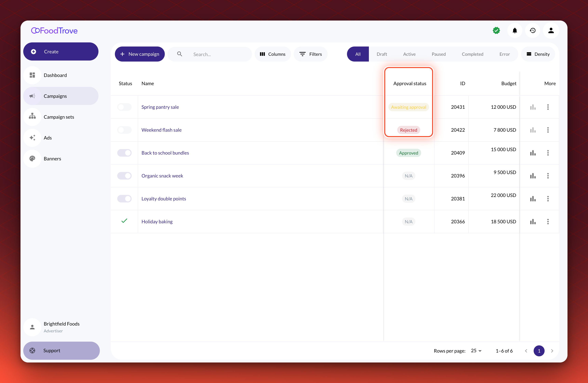Image resolution: width=588 pixels, height=383 pixels.
Task: Switch to the Draft tab
Action: 382,54
